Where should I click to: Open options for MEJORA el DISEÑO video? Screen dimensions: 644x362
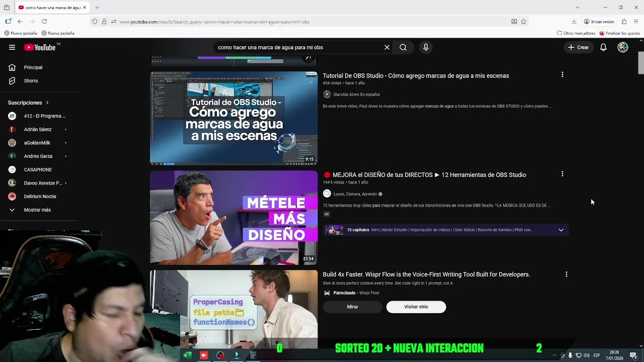(x=562, y=174)
